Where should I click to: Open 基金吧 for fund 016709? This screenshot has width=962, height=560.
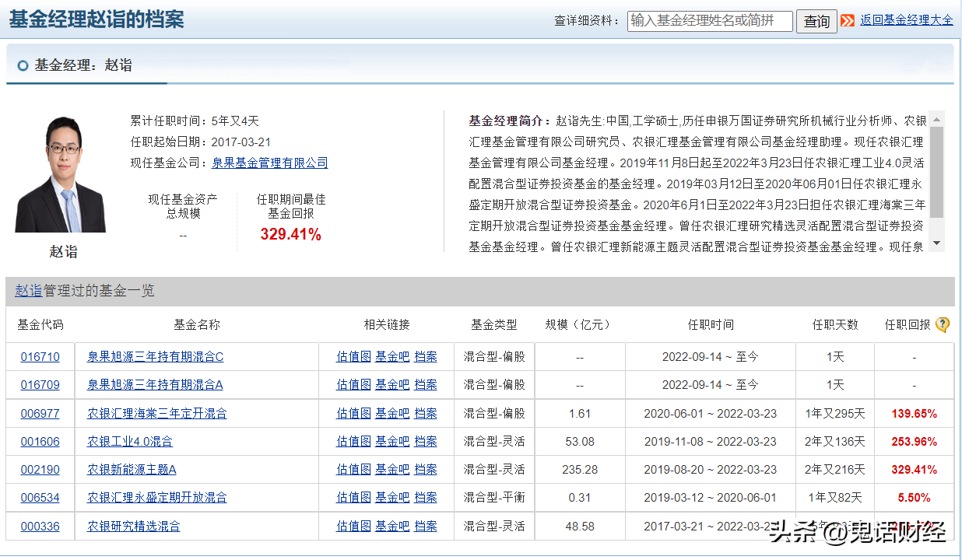pos(392,385)
